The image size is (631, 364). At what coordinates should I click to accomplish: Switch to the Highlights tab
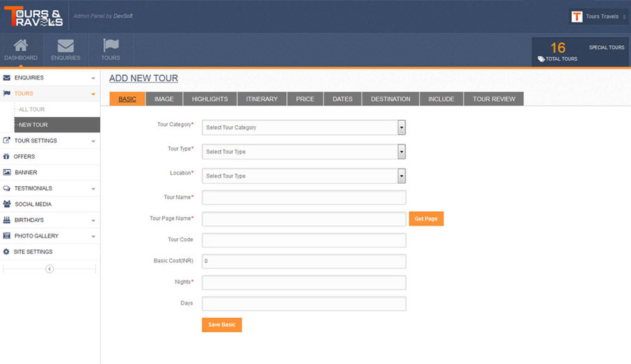coord(210,99)
